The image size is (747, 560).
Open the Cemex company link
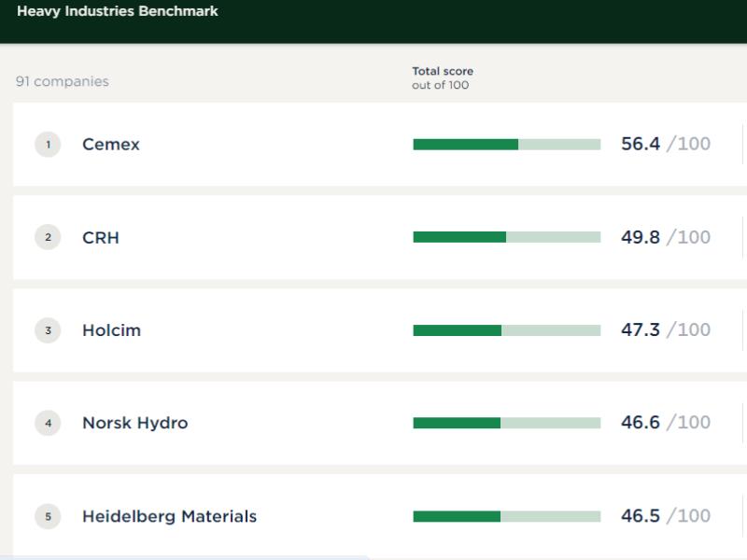point(111,145)
